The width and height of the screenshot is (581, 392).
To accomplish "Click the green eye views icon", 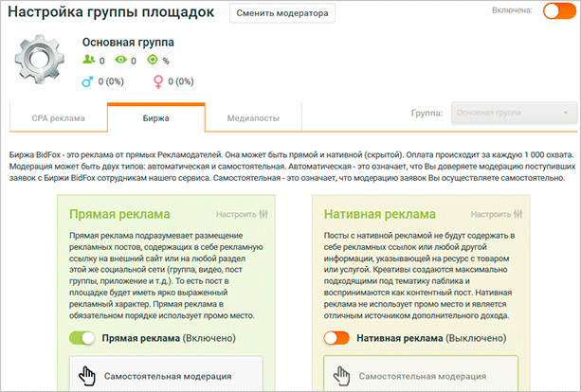I will coord(120,60).
